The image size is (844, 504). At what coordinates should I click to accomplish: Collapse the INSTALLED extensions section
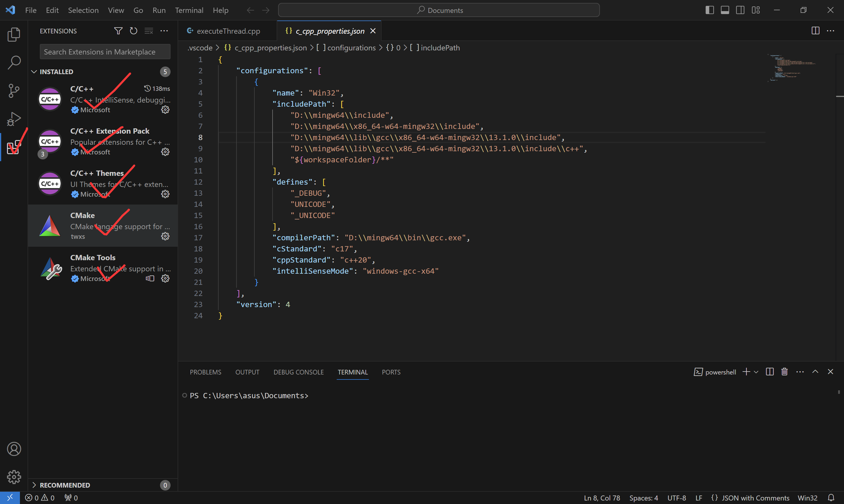click(34, 72)
